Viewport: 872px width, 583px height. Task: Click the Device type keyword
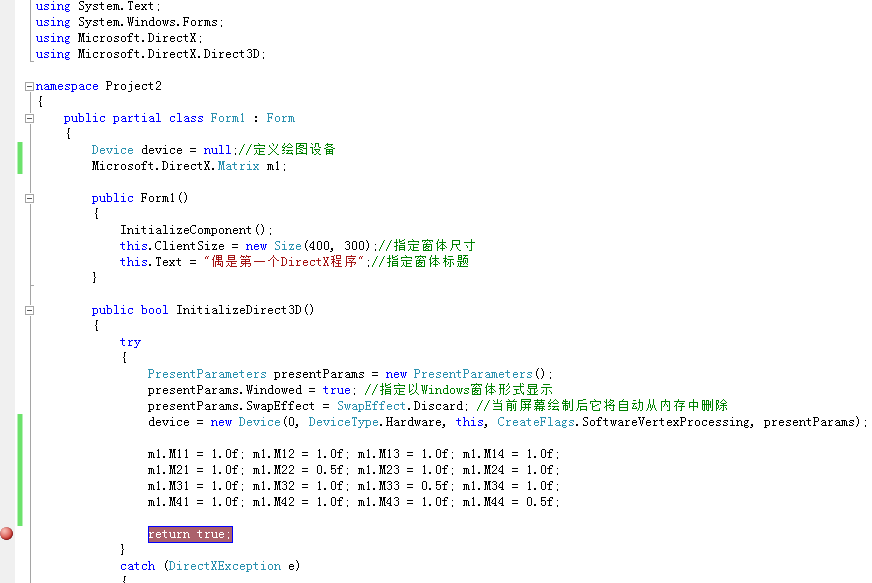[x=112, y=149]
